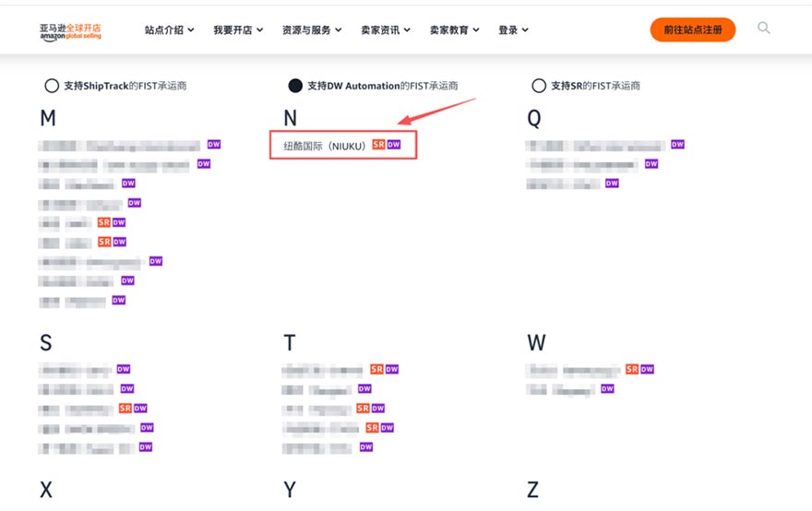Open the 卖家资讯 menu item
This screenshot has width=812, height=511.
(385, 30)
